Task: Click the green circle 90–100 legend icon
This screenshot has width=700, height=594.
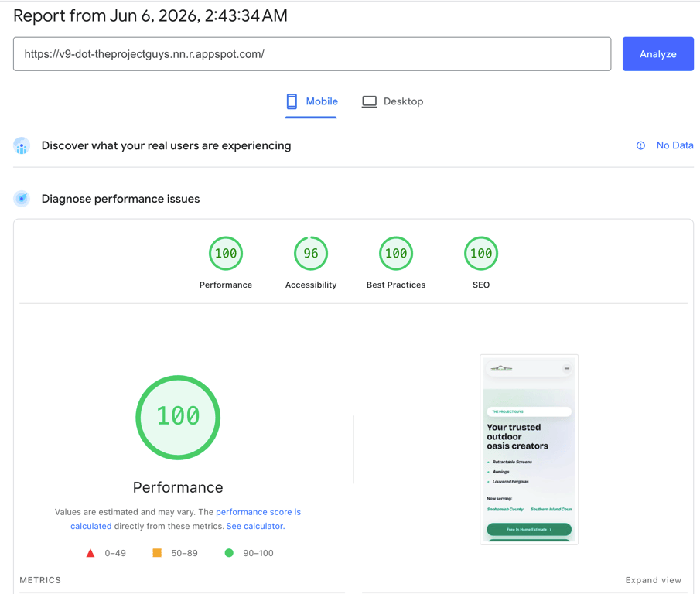Action: (x=229, y=553)
